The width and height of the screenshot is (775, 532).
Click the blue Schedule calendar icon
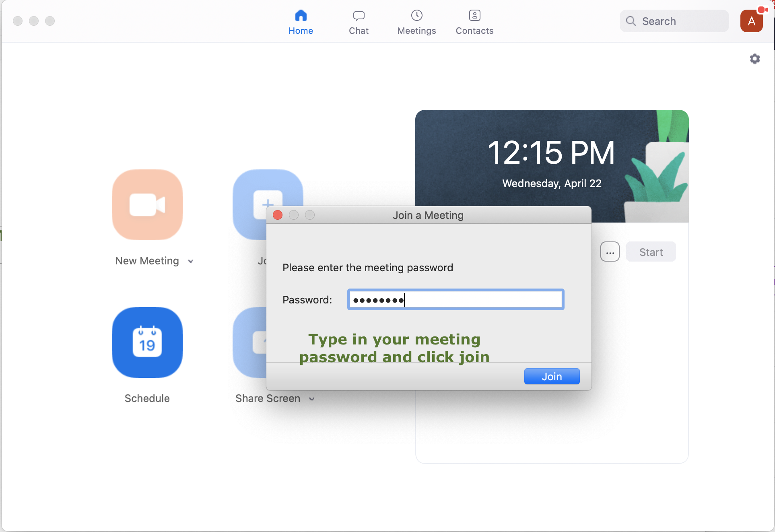(x=147, y=342)
